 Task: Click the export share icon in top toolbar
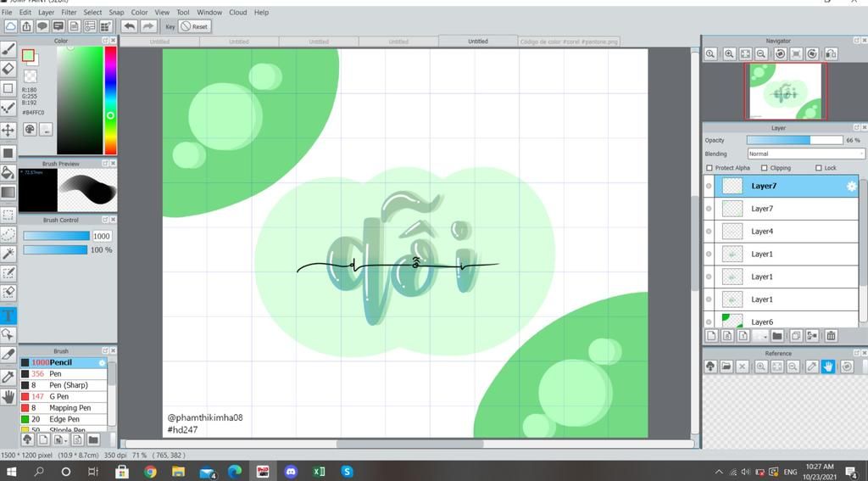(x=26, y=26)
